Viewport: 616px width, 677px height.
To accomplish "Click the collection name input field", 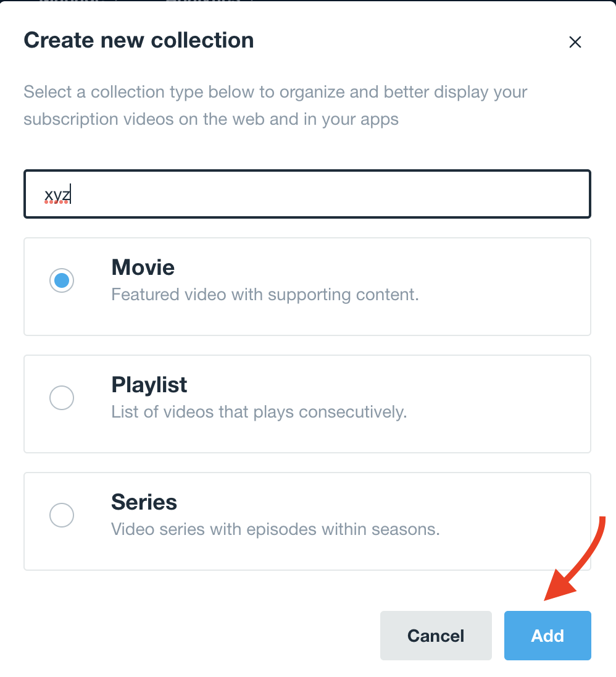I will tap(307, 194).
